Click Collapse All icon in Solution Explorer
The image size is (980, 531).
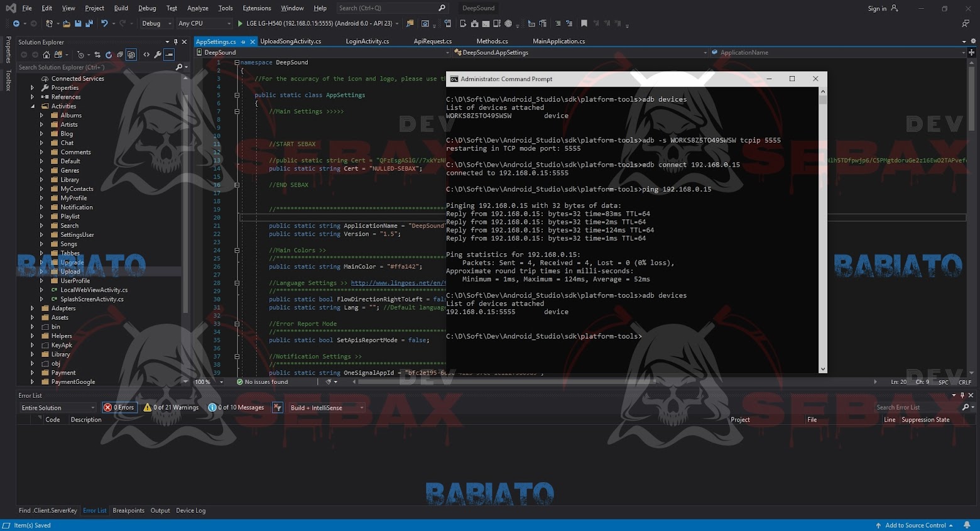coord(120,55)
